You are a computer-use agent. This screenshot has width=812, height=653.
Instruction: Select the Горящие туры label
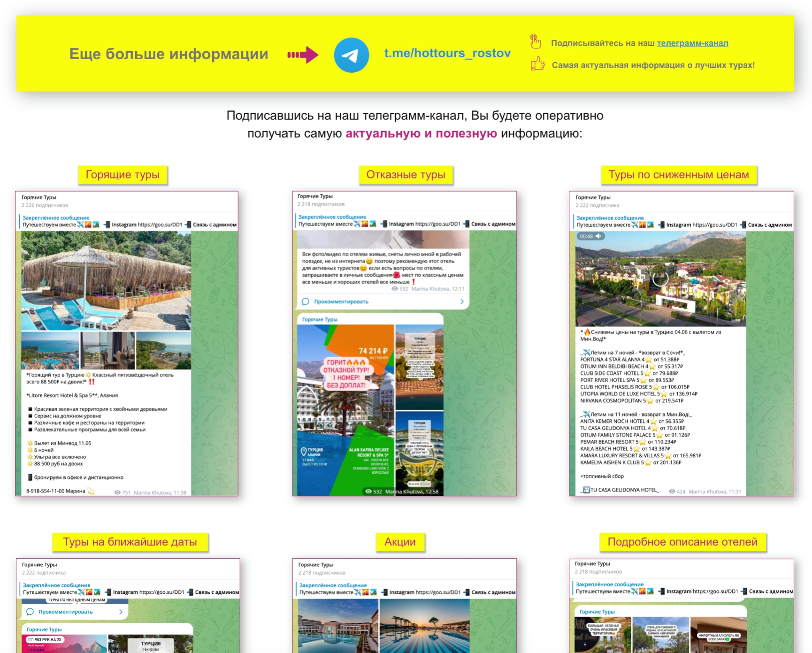pos(123,175)
